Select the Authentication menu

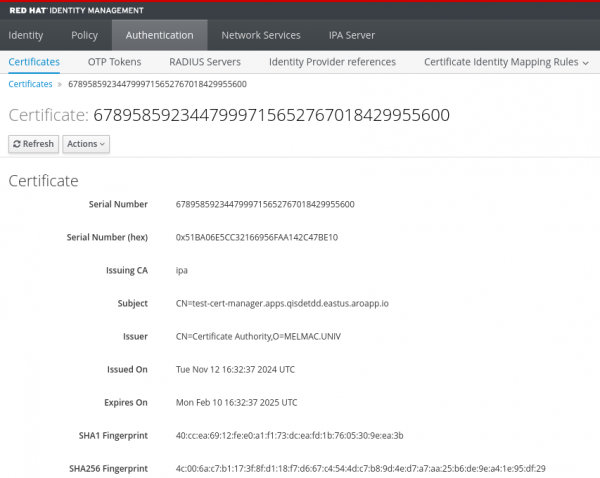coord(160,35)
